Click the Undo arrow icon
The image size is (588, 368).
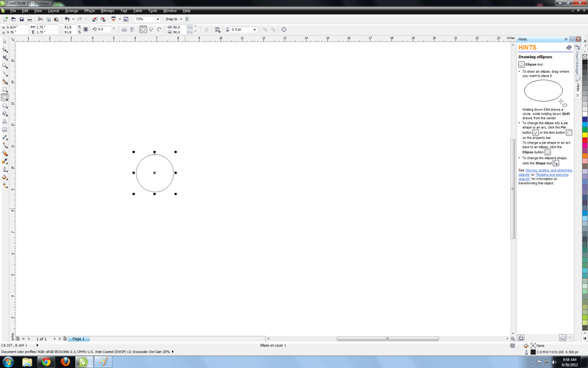click(x=67, y=19)
